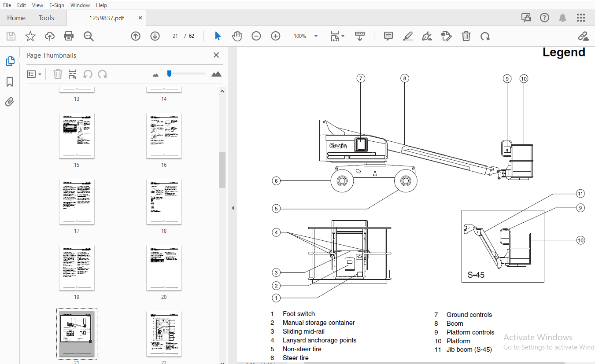
Task: Click the page number input field
Action: (175, 36)
